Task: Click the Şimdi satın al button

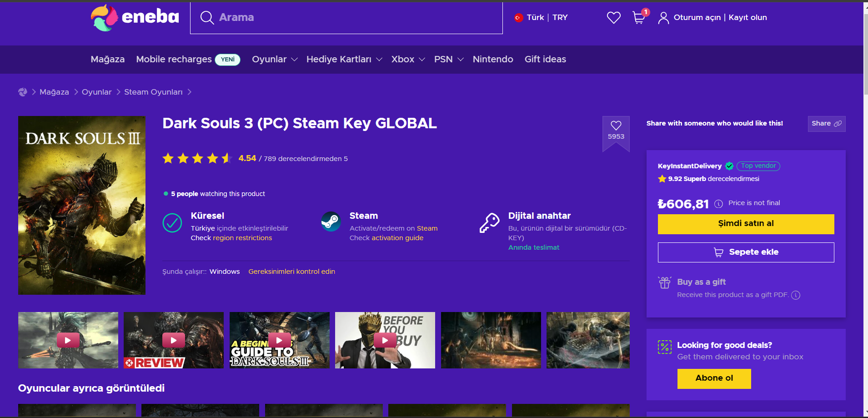Action: [746, 224]
